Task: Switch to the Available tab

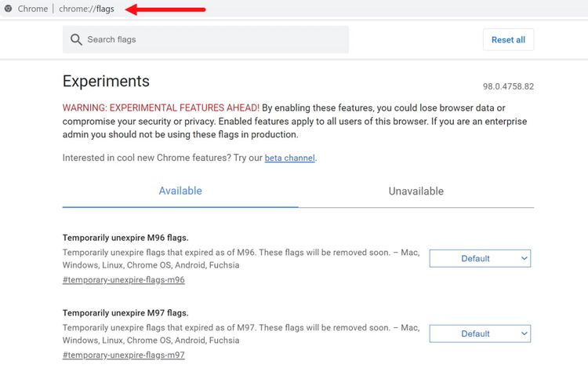Action: [x=180, y=191]
